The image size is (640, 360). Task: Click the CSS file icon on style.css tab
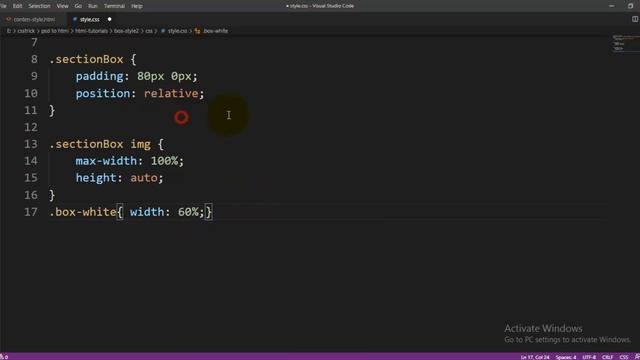75,19
